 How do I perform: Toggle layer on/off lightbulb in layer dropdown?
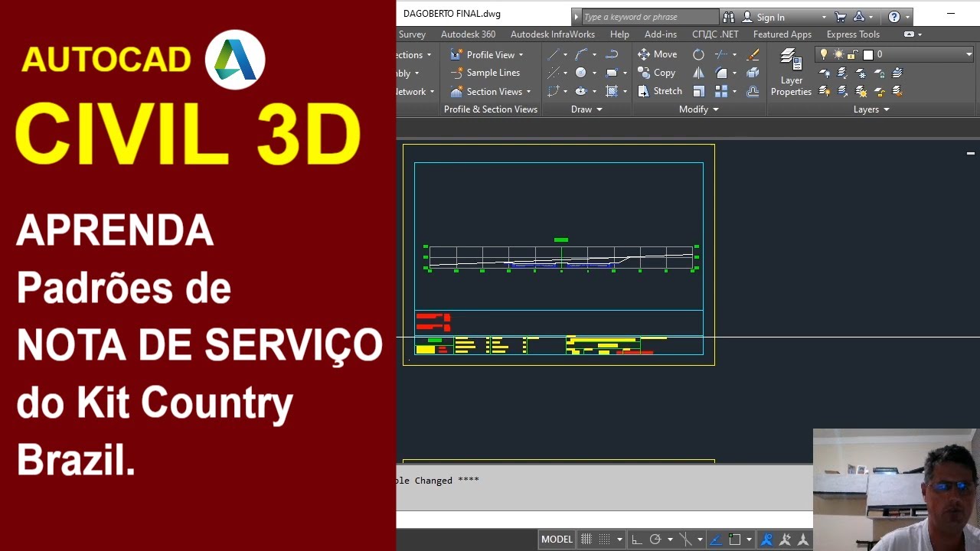824,54
